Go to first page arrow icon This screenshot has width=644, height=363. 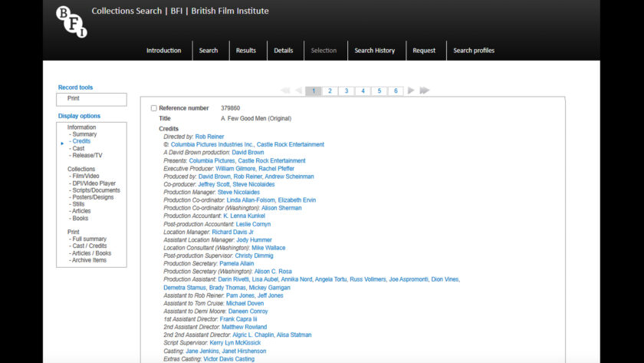(285, 91)
